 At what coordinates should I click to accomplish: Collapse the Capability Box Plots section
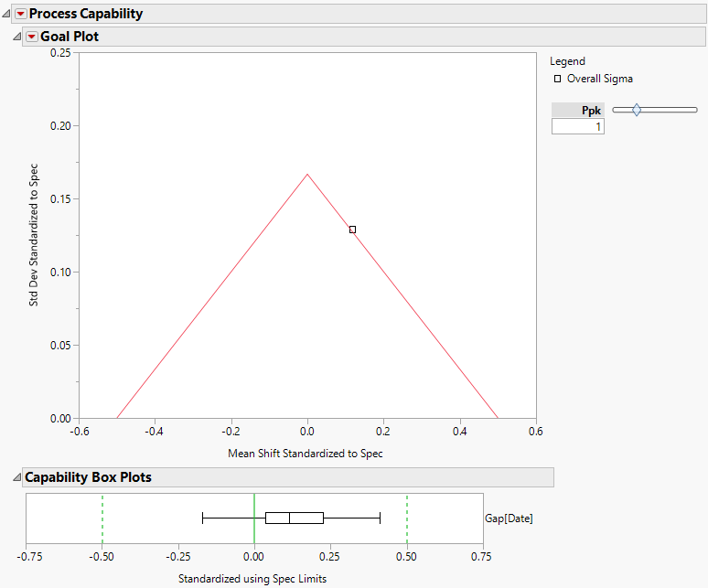(16, 477)
